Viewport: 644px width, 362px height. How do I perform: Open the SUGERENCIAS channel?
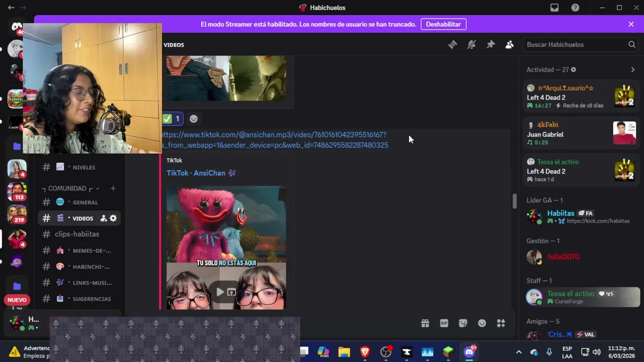79,299
